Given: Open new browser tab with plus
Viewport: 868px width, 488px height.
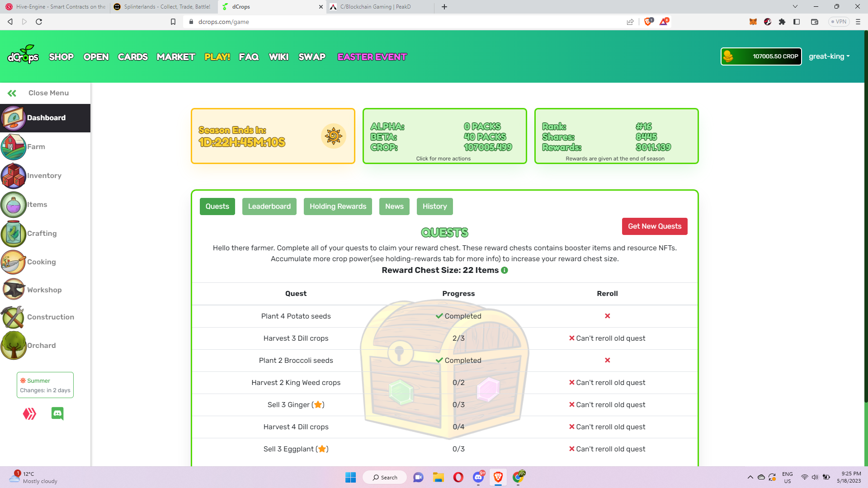Looking at the screenshot, I should 444,7.
